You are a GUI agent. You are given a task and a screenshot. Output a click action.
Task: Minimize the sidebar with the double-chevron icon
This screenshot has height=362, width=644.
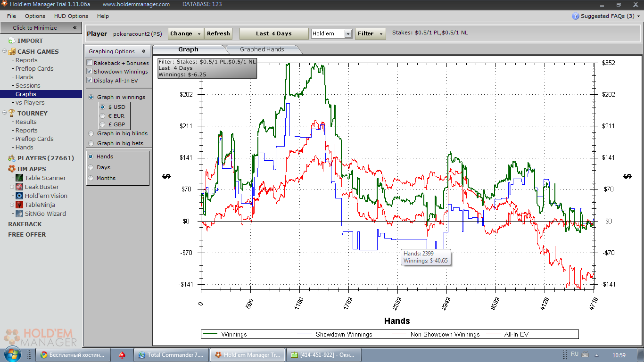[x=74, y=28]
